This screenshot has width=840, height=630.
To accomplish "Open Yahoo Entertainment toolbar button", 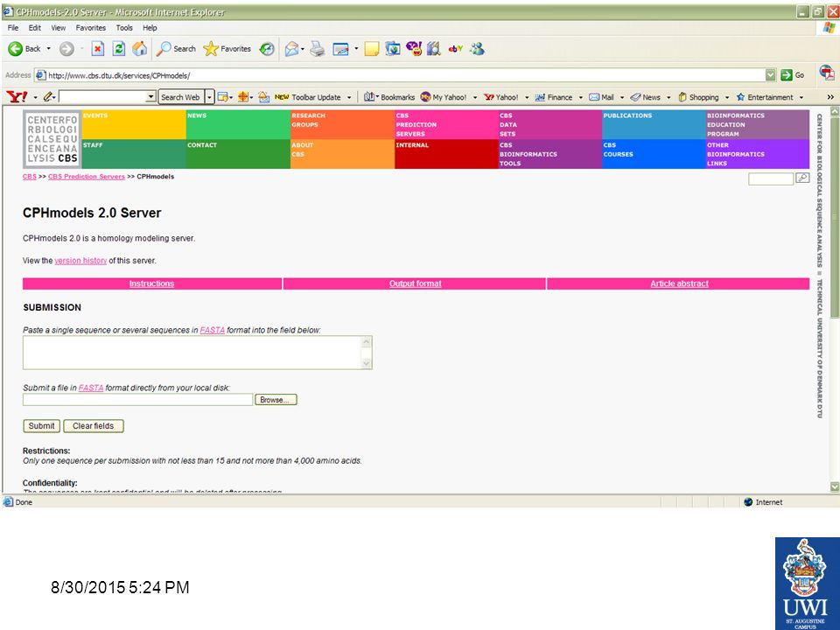I will (765, 97).
